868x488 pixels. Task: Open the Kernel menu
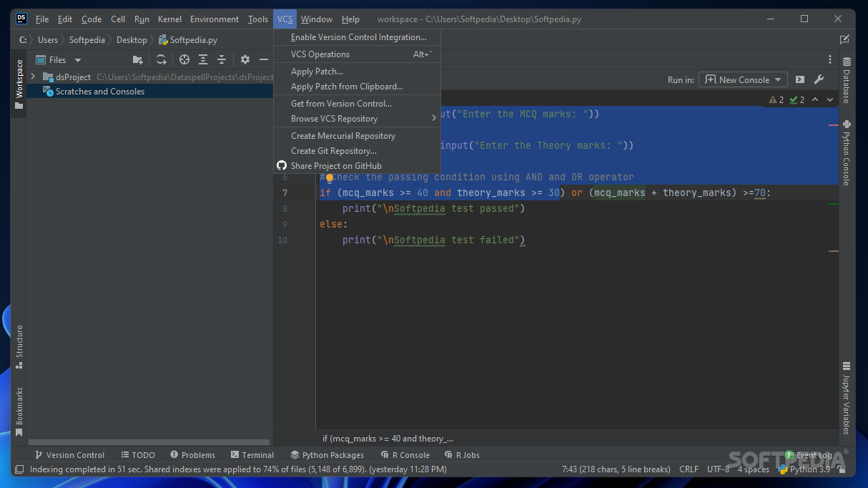pyautogui.click(x=169, y=19)
